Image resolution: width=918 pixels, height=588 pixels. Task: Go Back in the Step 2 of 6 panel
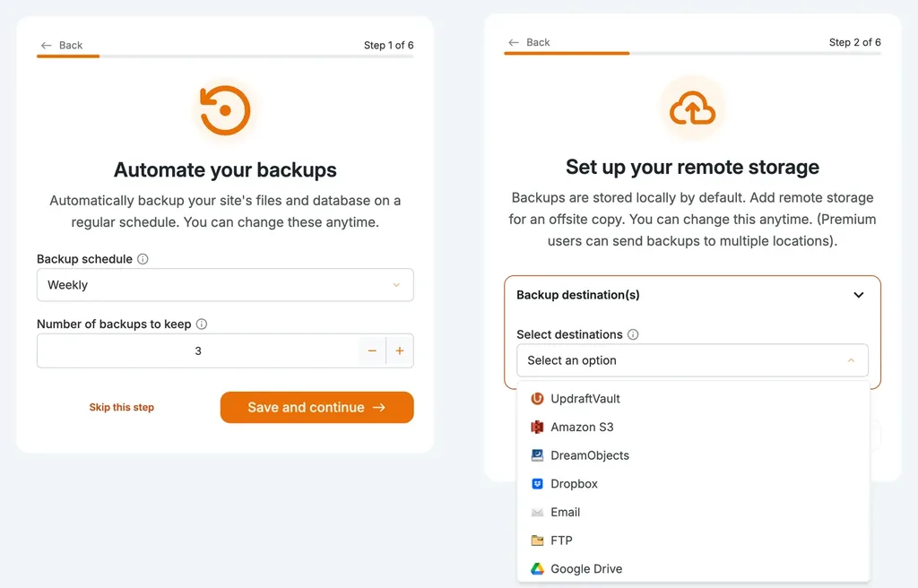[529, 42]
